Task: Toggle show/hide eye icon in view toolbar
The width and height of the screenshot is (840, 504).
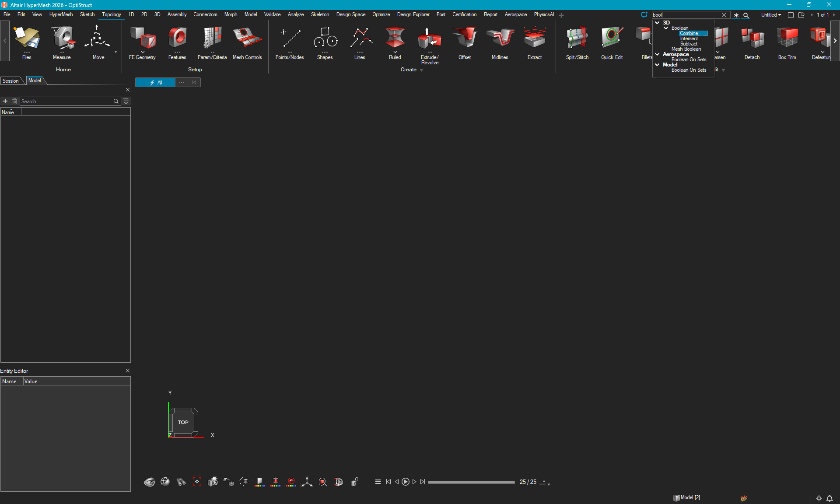Action: tap(149, 482)
